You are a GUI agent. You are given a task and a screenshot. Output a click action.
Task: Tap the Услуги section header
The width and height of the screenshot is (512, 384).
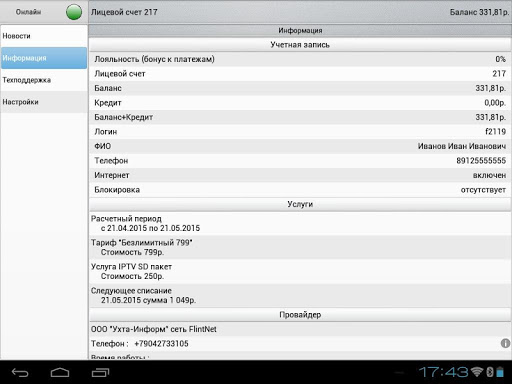300,204
